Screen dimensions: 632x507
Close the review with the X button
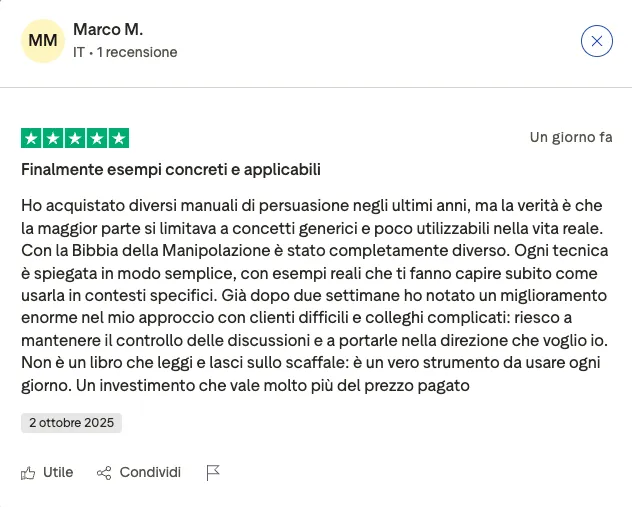tap(597, 41)
